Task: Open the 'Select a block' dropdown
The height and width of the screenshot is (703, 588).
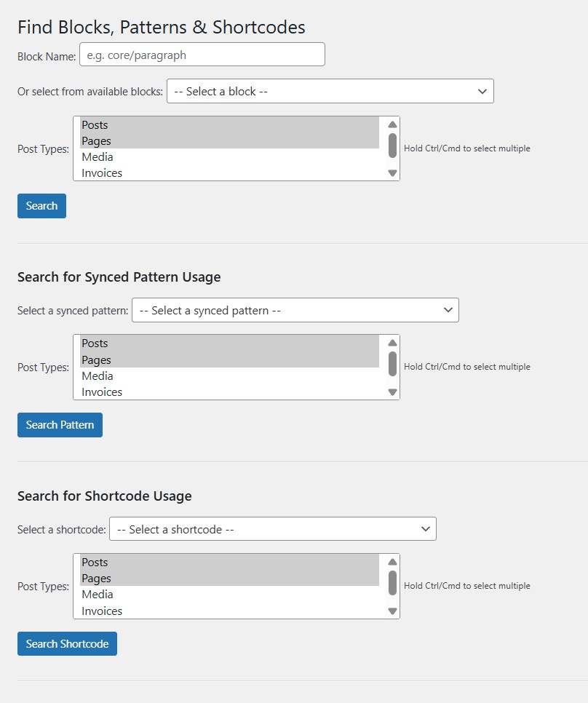Action: 330,91
